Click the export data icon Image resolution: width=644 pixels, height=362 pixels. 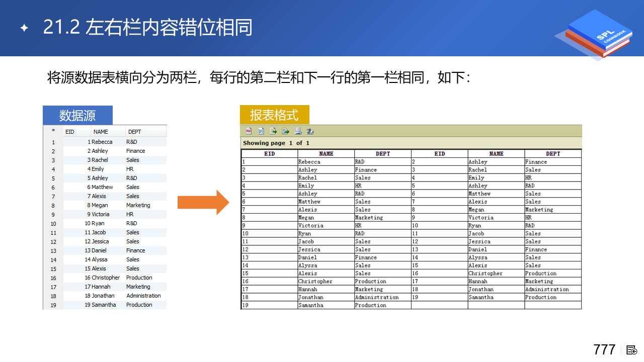click(273, 131)
